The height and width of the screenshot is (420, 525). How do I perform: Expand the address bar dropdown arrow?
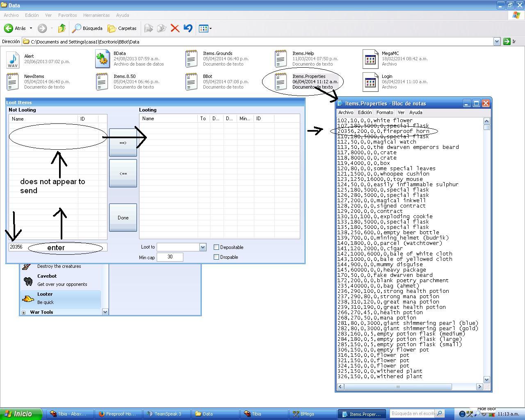[497, 41]
